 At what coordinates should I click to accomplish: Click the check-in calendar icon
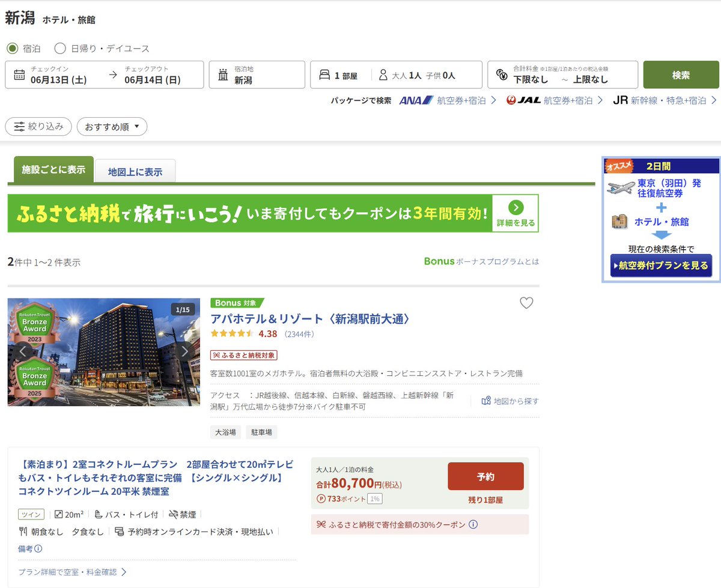[x=19, y=74]
